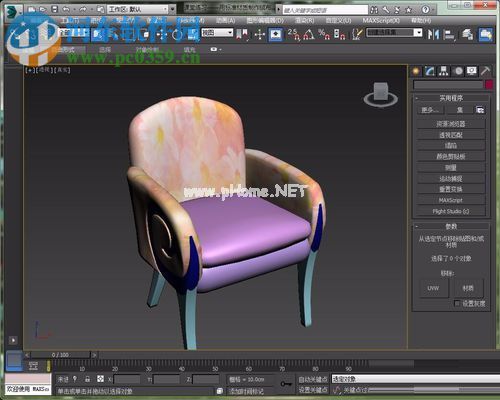Click the time slider right arrow
500x400 pixels.
95,355
